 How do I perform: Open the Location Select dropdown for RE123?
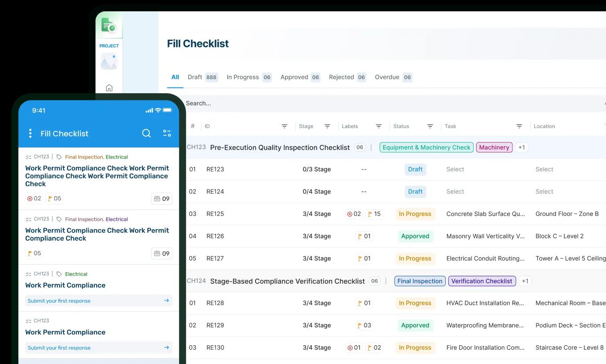pos(544,169)
